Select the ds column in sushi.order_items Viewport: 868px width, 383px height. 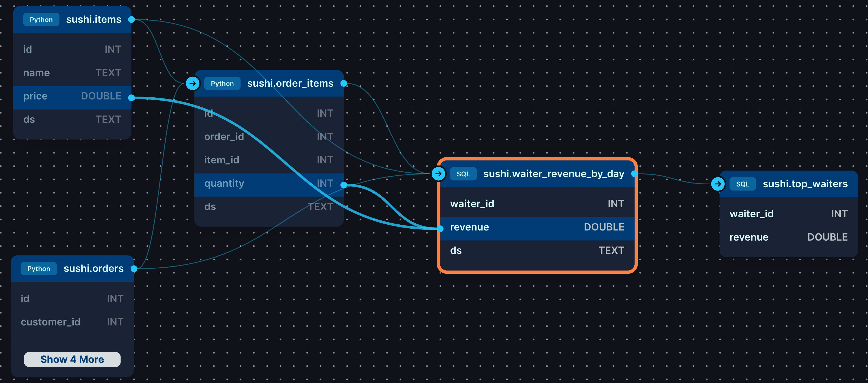pyautogui.click(x=269, y=207)
